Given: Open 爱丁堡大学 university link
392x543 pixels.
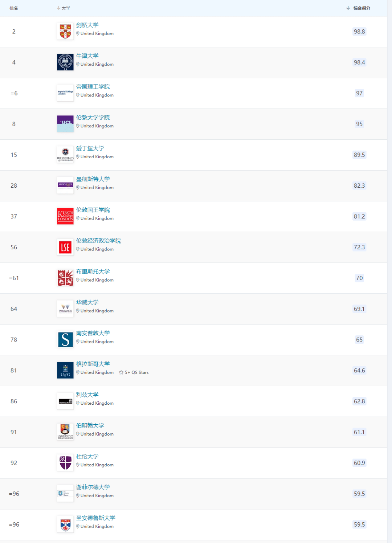Looking at the screenshot, I should [90, 148].
